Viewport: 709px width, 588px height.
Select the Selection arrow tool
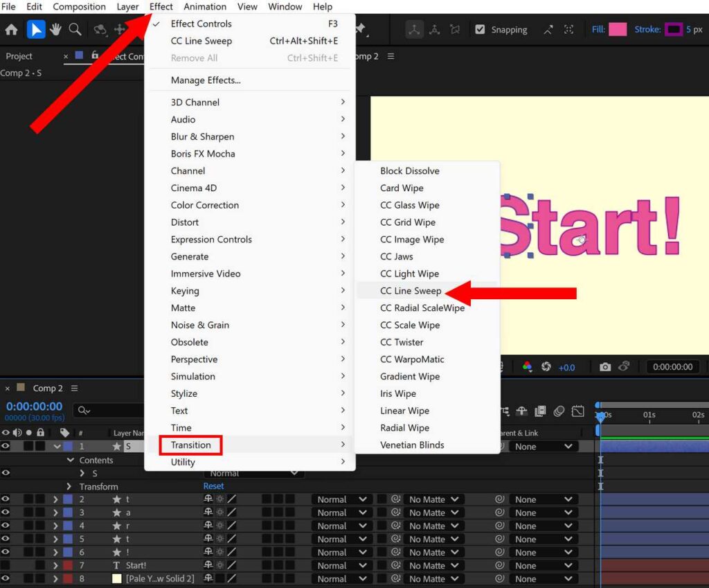[x=36, y=30]
